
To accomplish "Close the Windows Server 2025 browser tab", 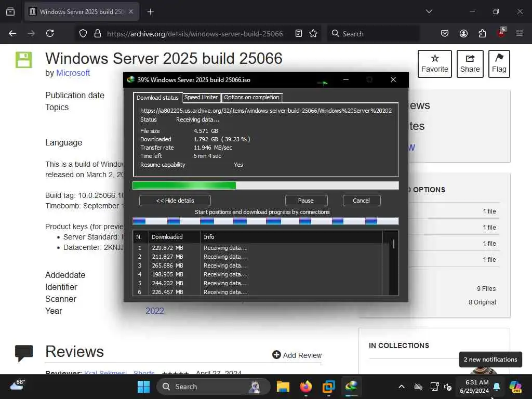I will pyautogui.click(x=131, y=11).
